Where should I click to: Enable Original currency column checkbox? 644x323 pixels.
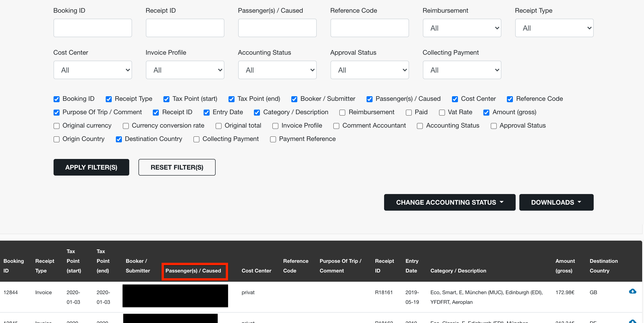pos(57,126)
